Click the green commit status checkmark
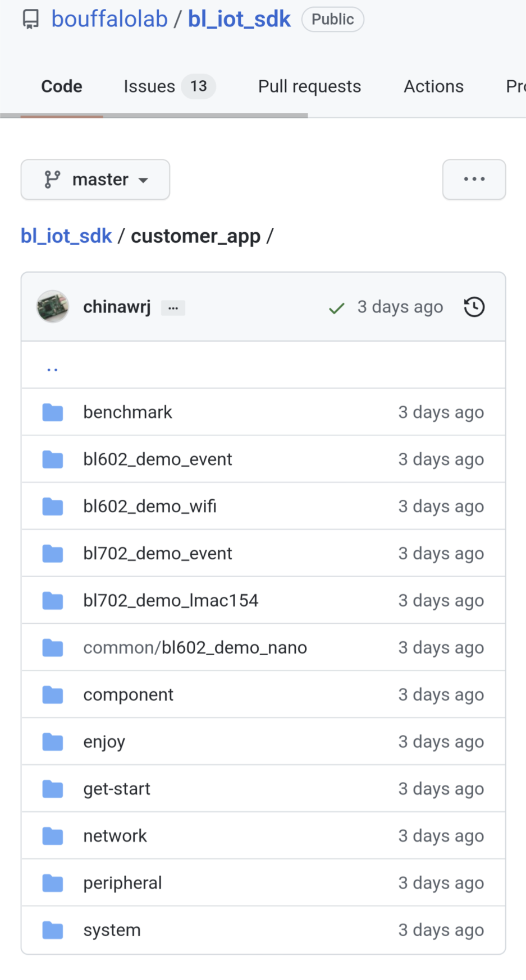Screen dimensions: 526x980 pyautogui.click(x=336, y=308)
